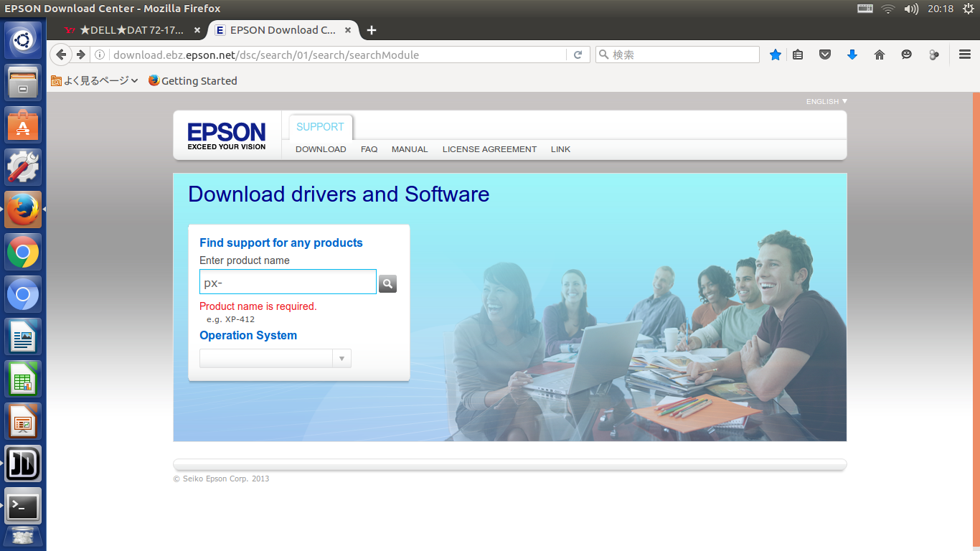Click the Firefox back arrow button

(x=62, y=55)
